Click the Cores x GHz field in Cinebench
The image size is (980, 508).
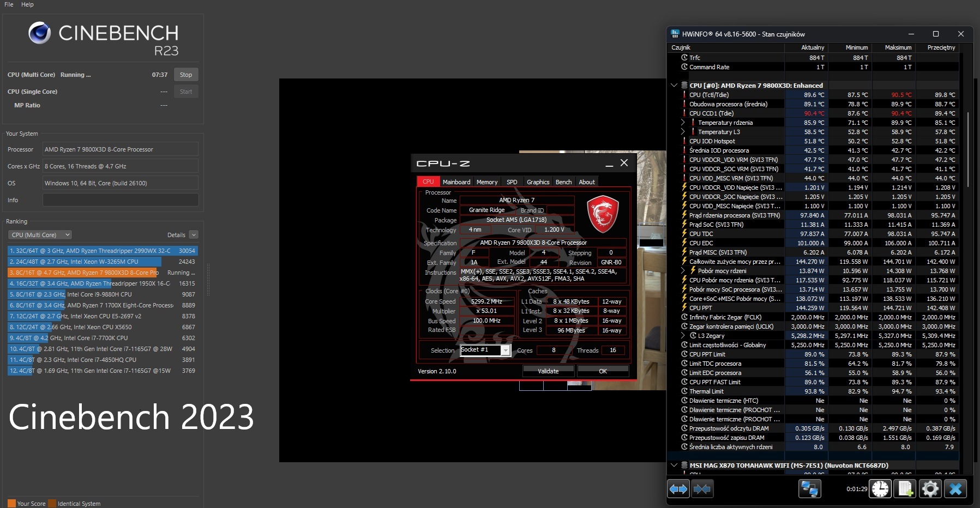click(x=121, y=166)
